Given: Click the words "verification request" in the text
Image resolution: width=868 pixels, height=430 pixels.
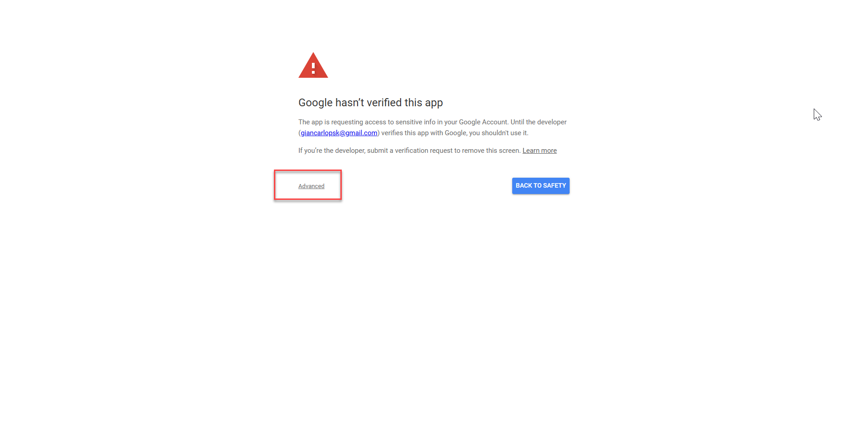Looking at the screenshot, I should coord(424,151).
